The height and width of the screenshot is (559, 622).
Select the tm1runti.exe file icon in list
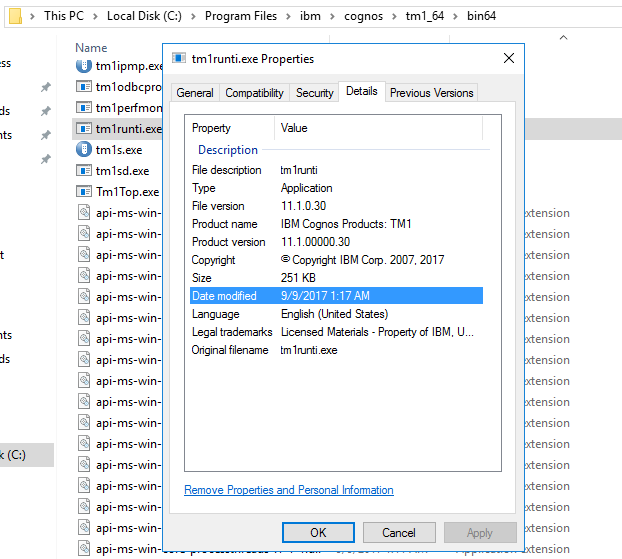(x=84, y=128)
